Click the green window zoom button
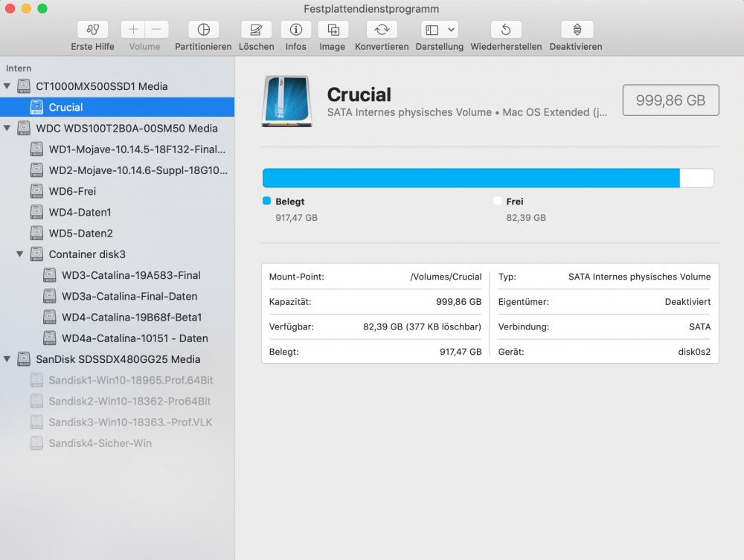Image resolution: width=744 pixels, height=560 pixels. click(x=42, y=8)
